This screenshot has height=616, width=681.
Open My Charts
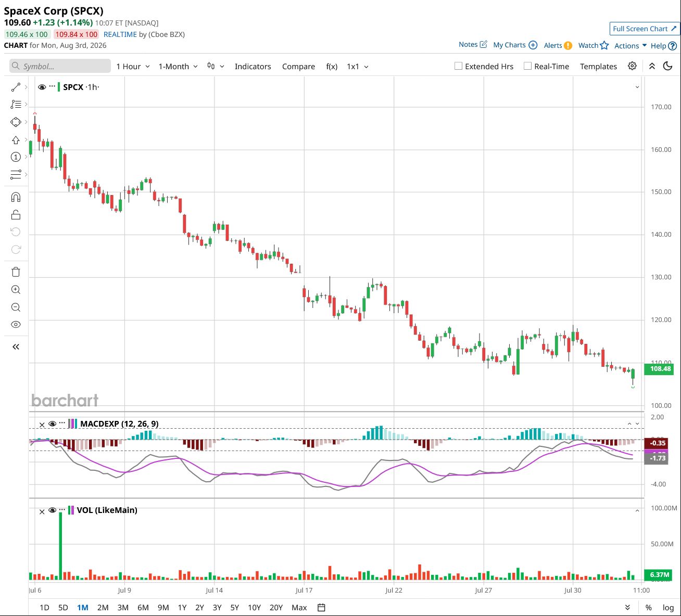pyautogui.click(x=515, y=45)
